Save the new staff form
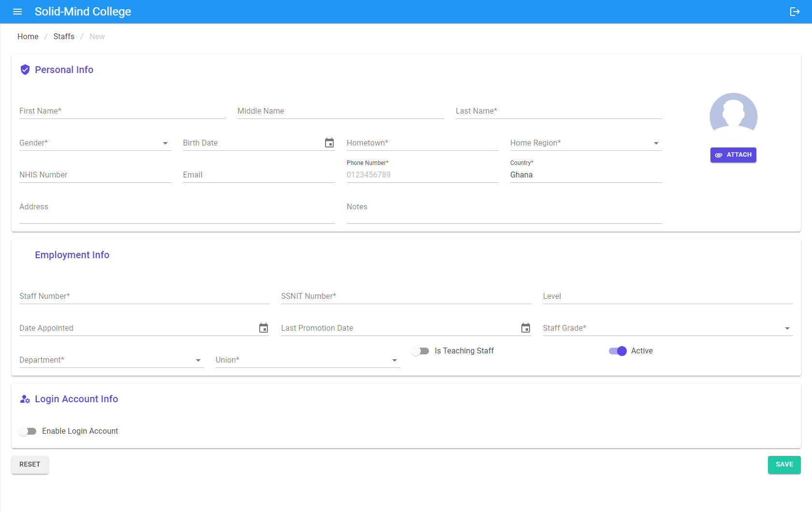The width and height of the screenshot is (812, 512). pos(784,465)
